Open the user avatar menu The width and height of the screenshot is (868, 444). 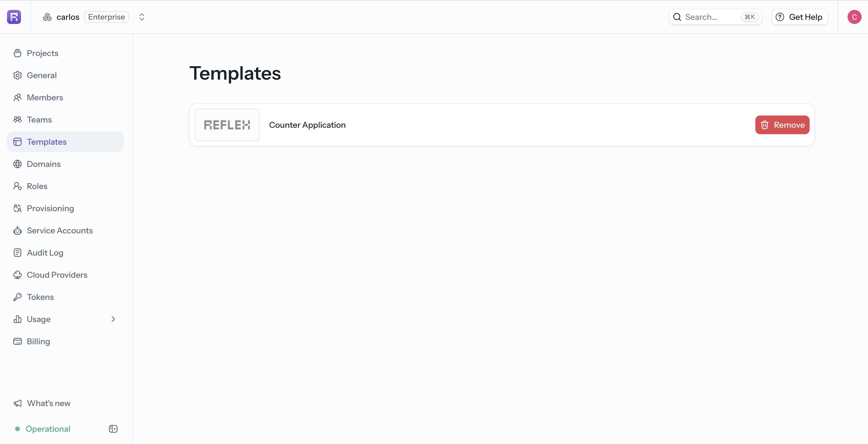point(854,17)
